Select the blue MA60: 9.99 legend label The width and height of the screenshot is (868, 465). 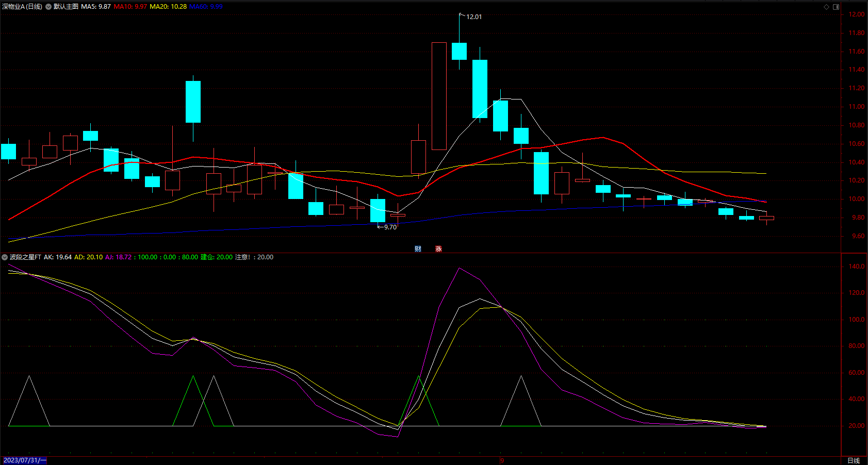pos(206,7)
